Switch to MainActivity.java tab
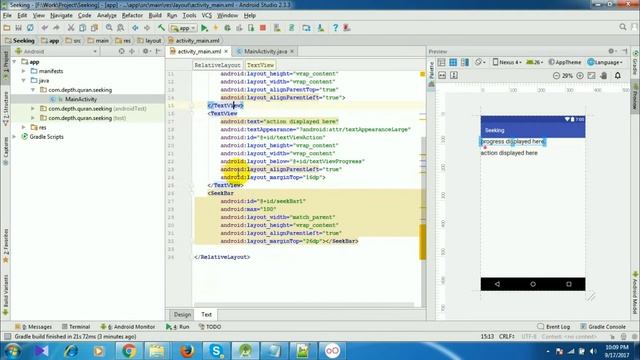Image resolution: width=640 pixels, height=360 pixels. tap(265, 51)
